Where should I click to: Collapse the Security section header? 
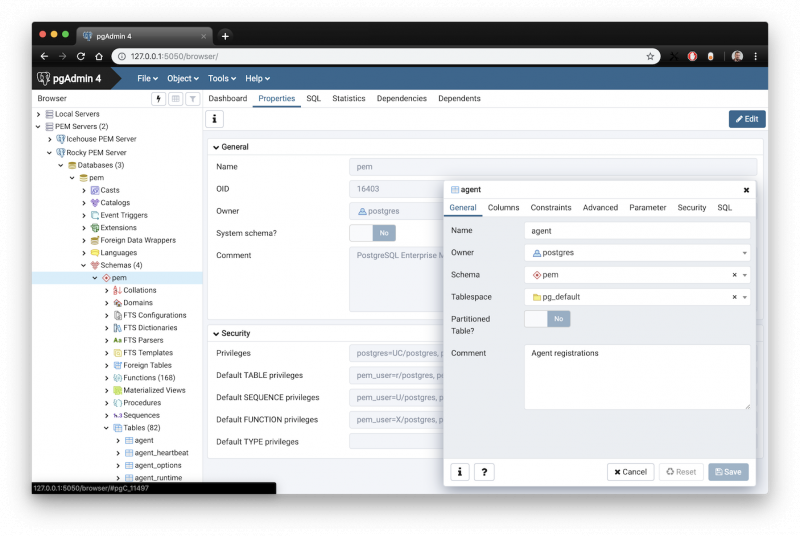[231, 333]
